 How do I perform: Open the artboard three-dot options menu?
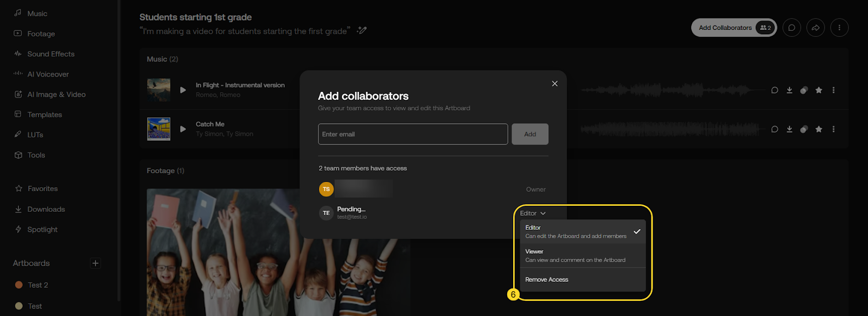tap(839, 28)
